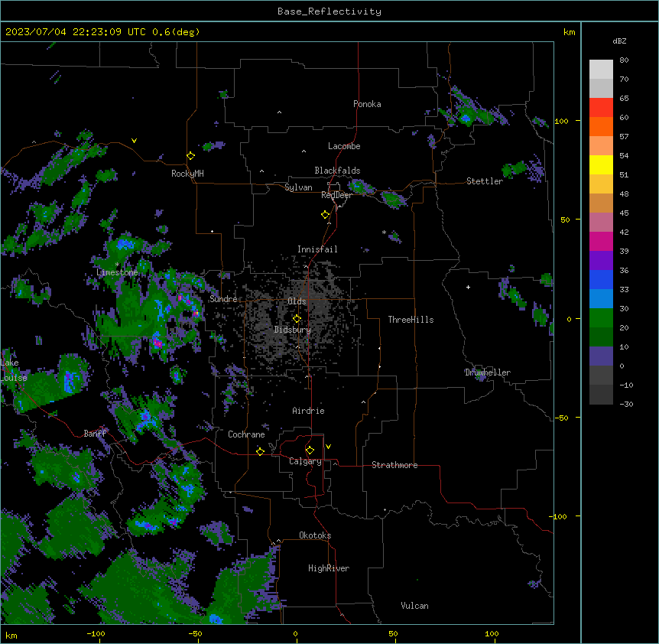This screenshot has width=659, height=644.
Task: Click the Sylvan label
Action: pos(298,187)
